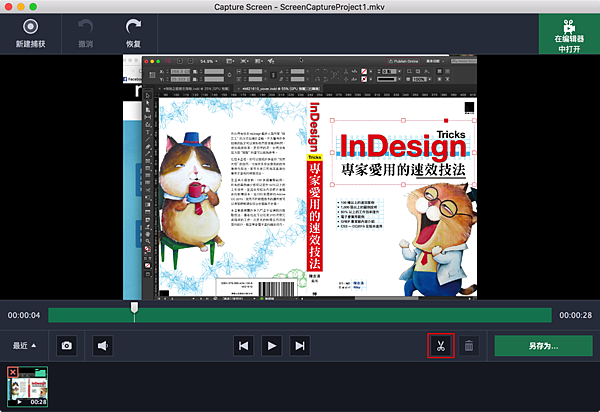Viewport: 600px width, 412px height.
Task: Take a snapshot with the camera icon
Action: coord(67,345)
